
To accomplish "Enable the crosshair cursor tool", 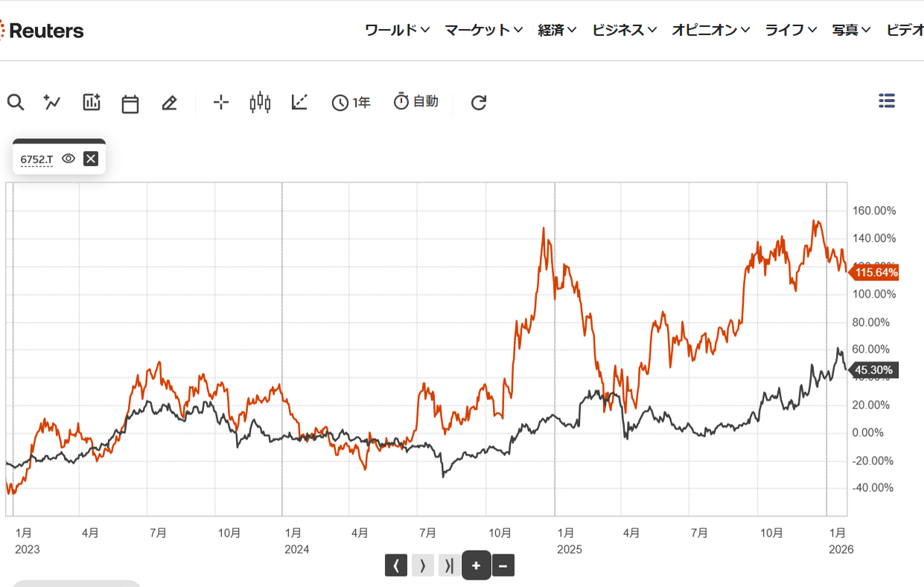I will (x=220, y=102).
